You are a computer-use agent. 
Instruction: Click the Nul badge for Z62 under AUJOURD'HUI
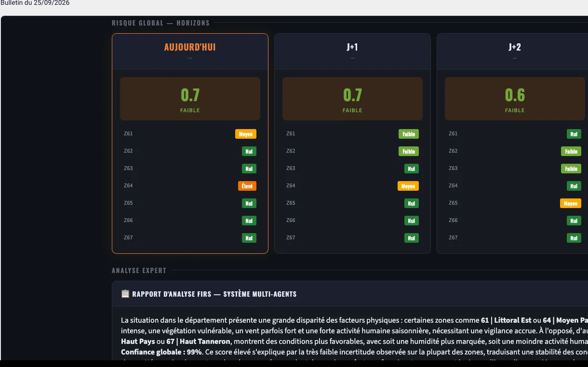pyautogui.click(x=249, y=151)
